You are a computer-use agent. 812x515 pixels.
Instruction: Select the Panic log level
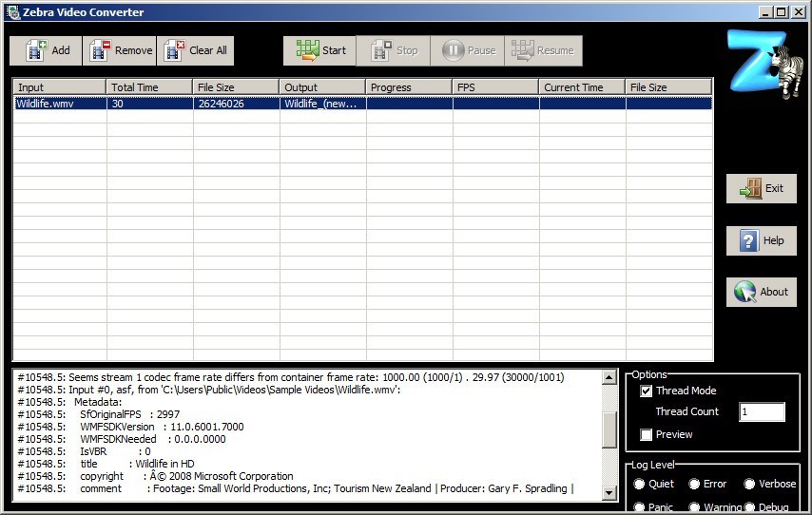(x=640, y=507)
